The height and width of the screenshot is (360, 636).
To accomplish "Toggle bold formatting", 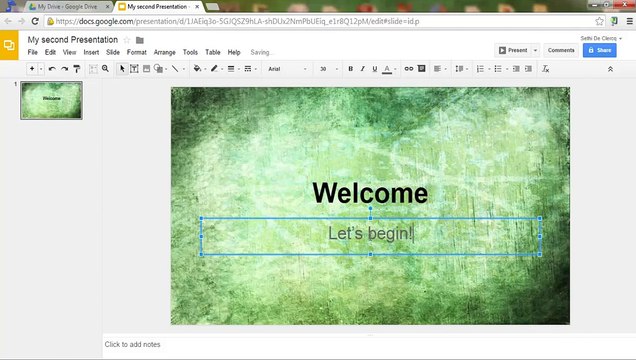I will pyautogui.click(x=350, y=69).
